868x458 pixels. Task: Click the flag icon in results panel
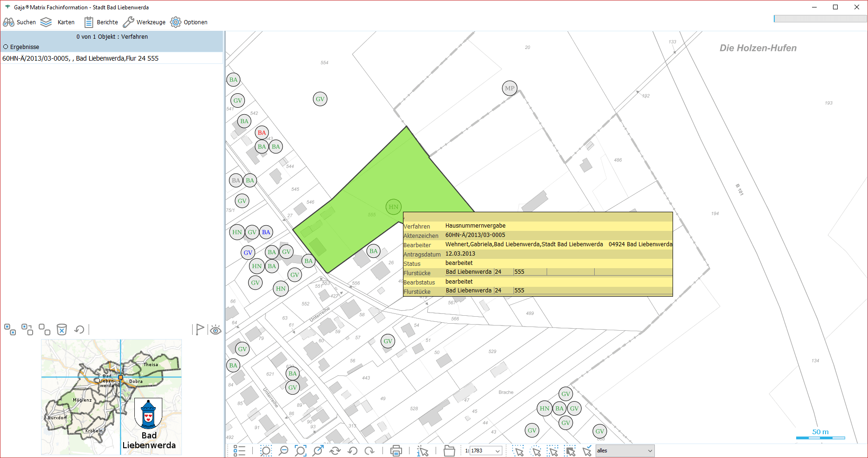pyautogui.click(x=200, y=330)
